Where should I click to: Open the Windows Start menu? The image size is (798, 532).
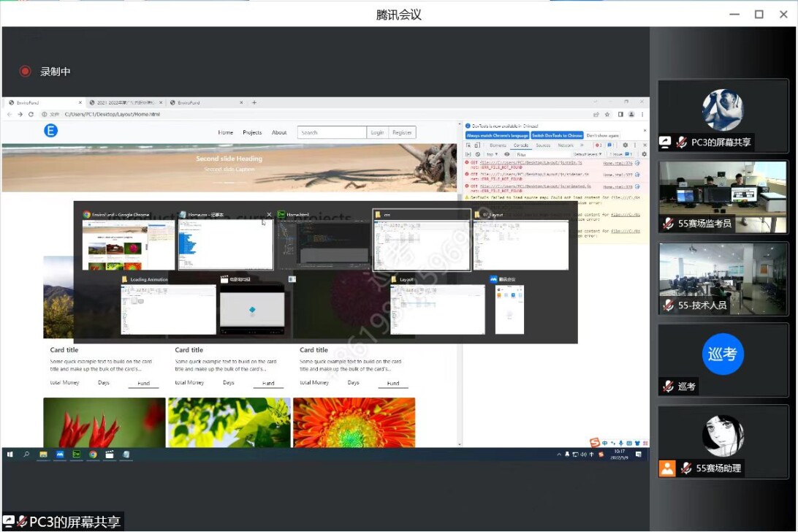point(9,454)
